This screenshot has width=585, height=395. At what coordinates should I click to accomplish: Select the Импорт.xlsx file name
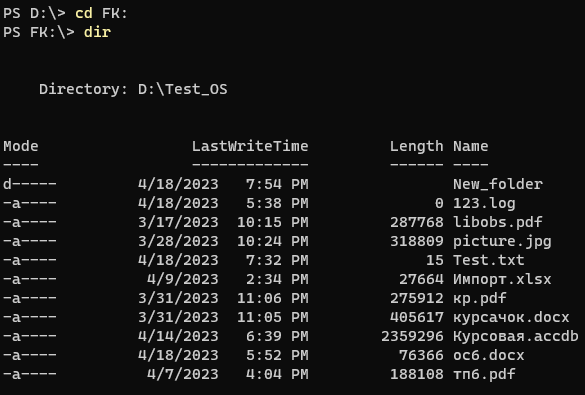click(502, 279)
